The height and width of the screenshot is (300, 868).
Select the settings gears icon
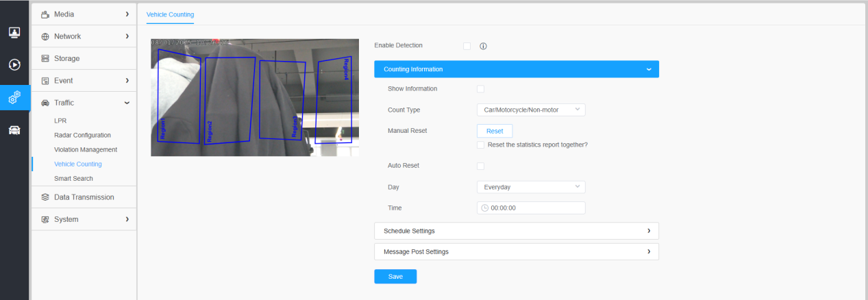pyautogui.click(x=14, y=99)
